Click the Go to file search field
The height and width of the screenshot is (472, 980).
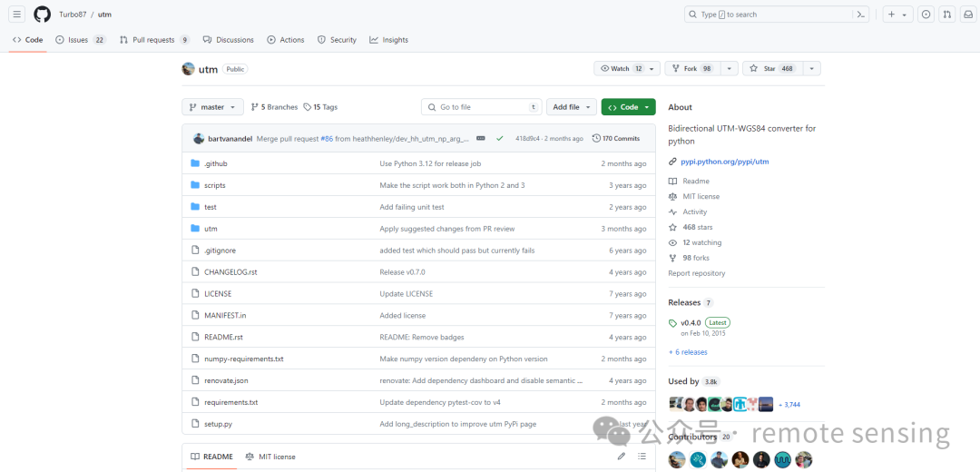click(x=481, y=107)
